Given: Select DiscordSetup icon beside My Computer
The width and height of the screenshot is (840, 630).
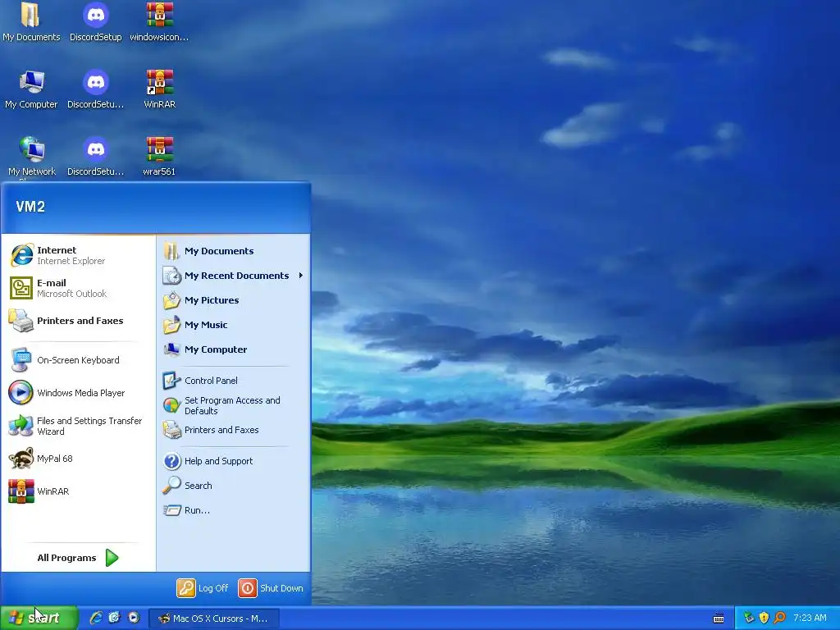Looking at the screenshot, I should (95, 89).
